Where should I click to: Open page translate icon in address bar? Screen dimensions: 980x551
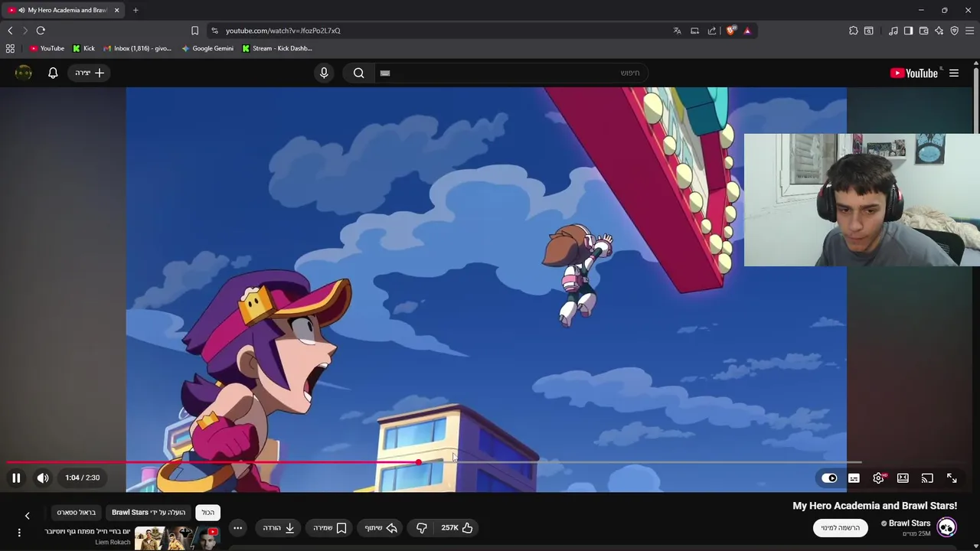coord(677,31)
